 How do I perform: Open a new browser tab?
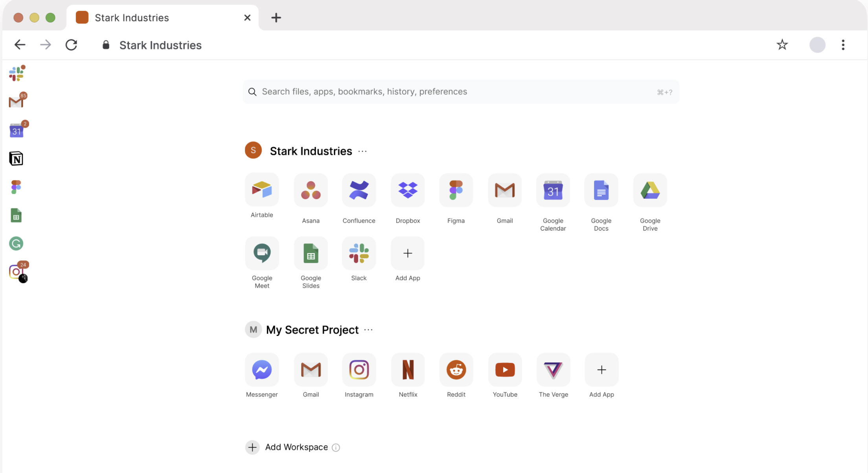276,18
